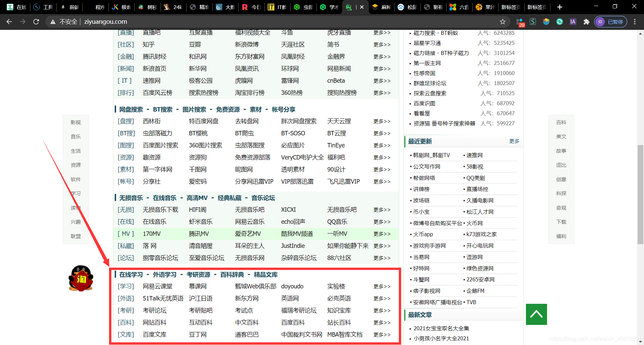Viewport: 644px width, 345px height.
Task: Select 百科 in right side menu
Action: 561,123
